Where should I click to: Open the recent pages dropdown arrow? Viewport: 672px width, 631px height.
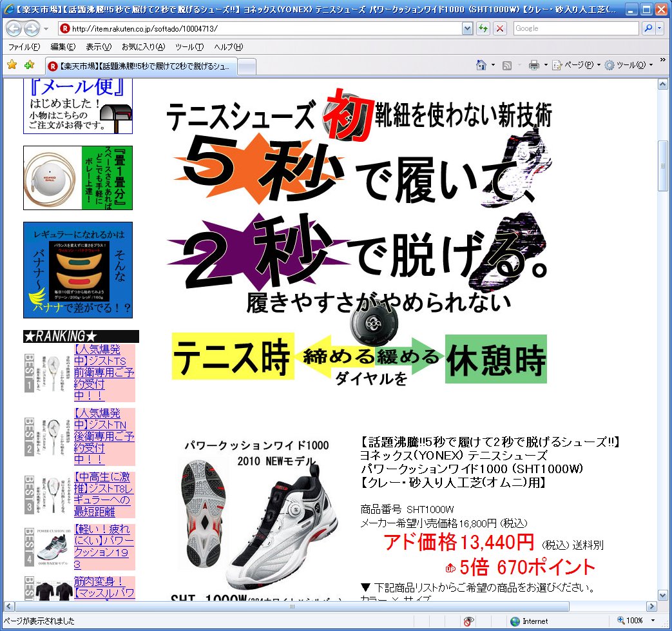click(x=46, y=29)
